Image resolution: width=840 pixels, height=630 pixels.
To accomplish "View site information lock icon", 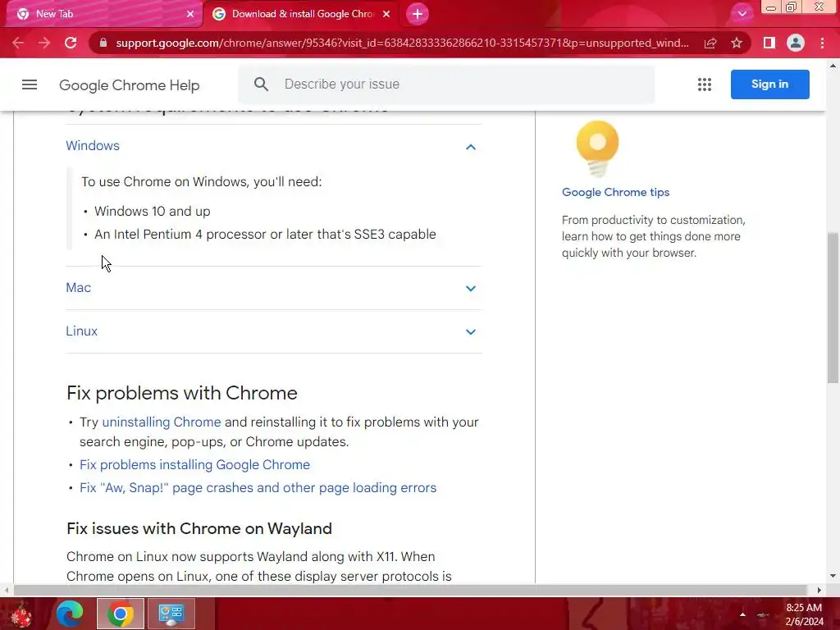I will tap(103, 43).
